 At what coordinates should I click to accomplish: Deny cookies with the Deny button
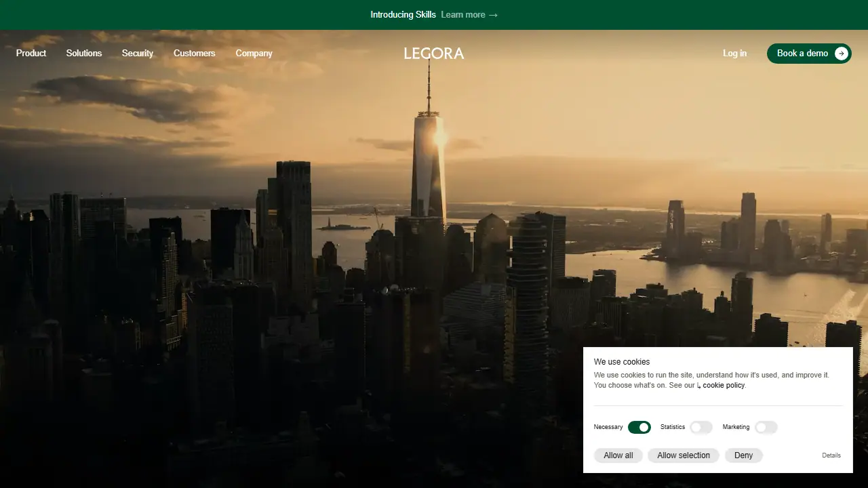point(744,455)
